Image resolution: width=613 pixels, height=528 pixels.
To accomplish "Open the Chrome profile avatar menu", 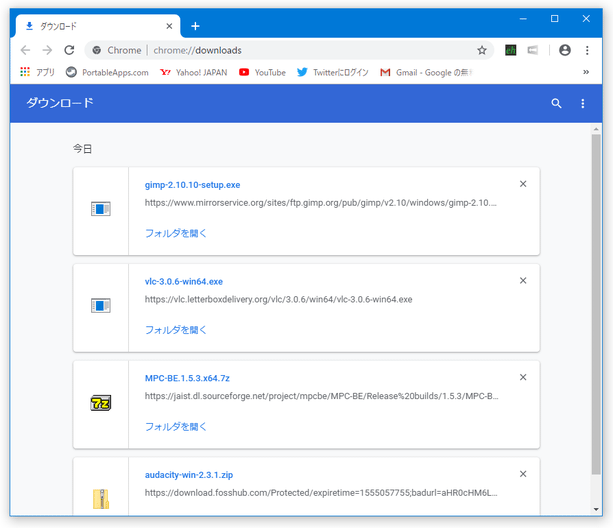I will (x=565, y=50).
